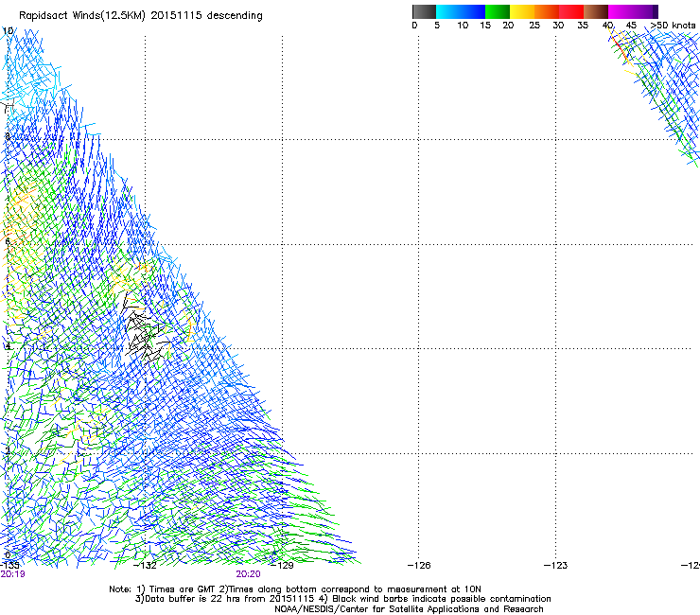Click the magenta 40–45 knots color segment

pos(621,11)
